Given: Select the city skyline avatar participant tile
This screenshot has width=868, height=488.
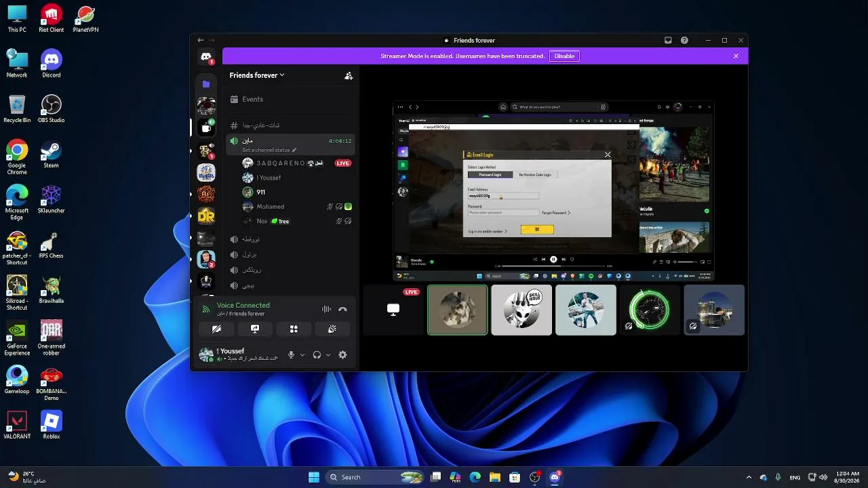Looking at the screenshot, I should 714,310.
